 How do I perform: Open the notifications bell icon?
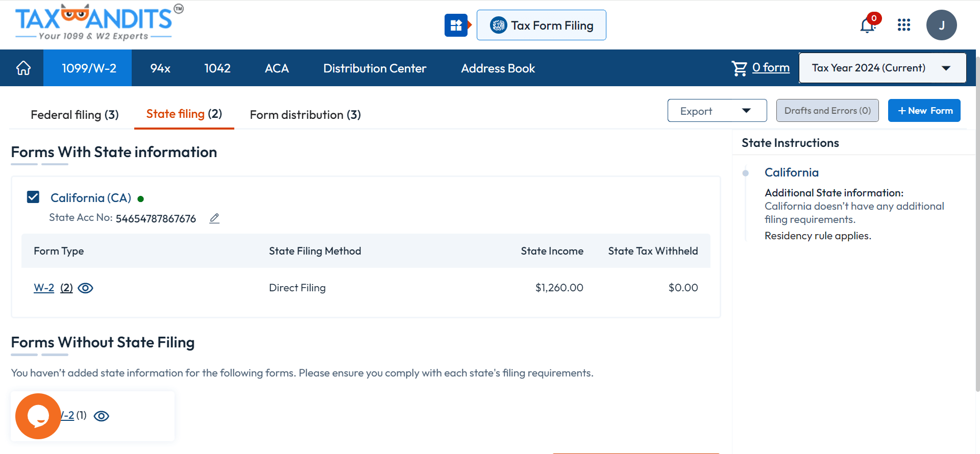(x=868, y=25)
